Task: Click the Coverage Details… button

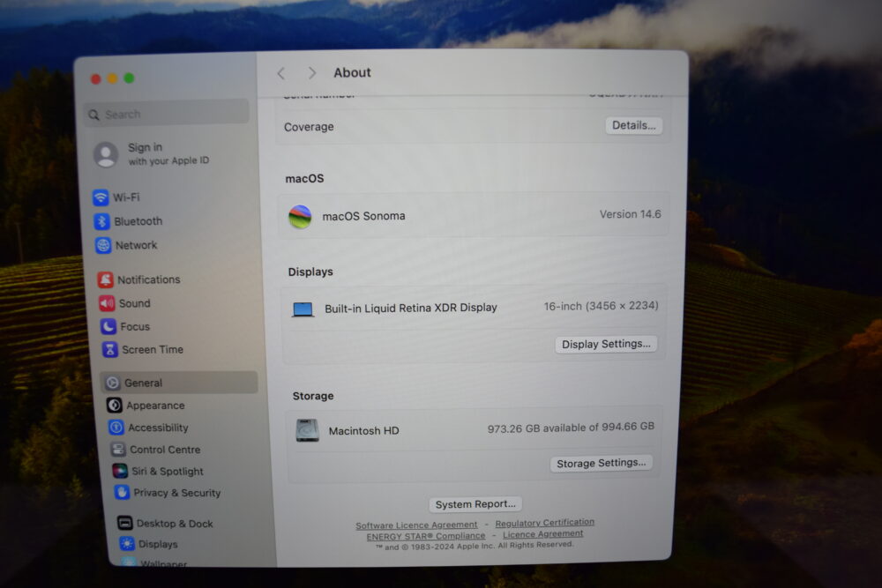Action: 634,125
